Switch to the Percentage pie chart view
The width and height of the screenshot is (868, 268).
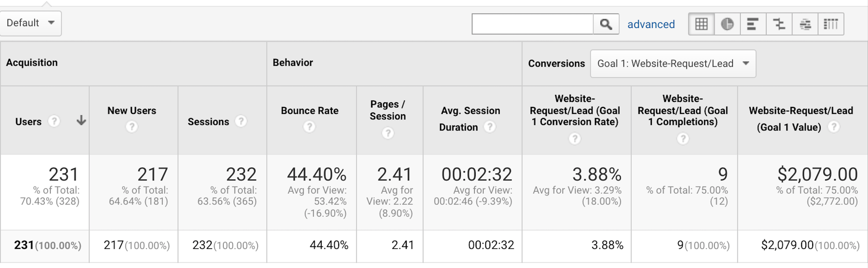(727, 23)
